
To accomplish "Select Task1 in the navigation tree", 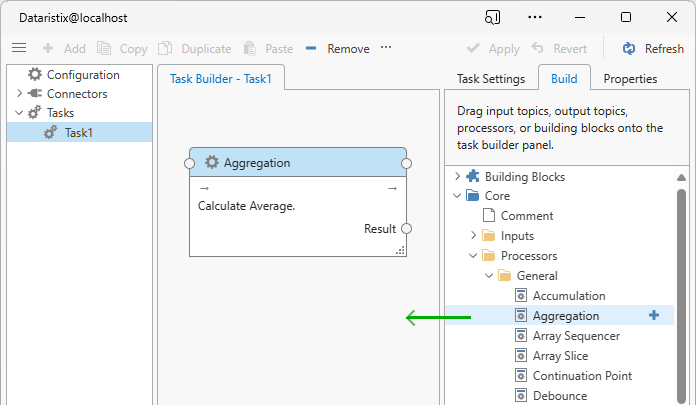I will coord(78,132).
